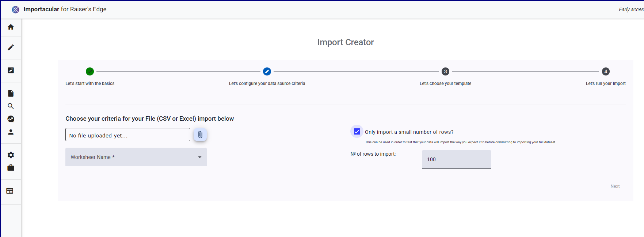
Task: Click the Next button
Action: [x=615, y=186]
